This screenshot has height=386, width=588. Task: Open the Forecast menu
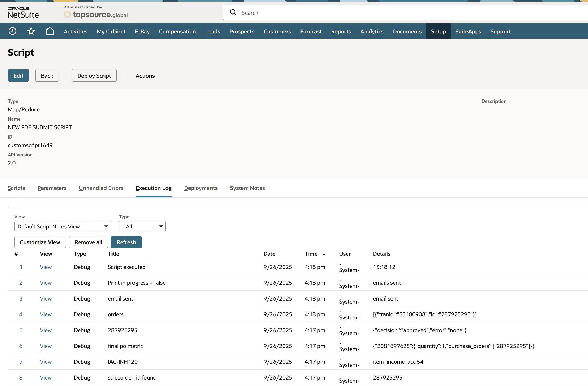click(x=311, y=31)
